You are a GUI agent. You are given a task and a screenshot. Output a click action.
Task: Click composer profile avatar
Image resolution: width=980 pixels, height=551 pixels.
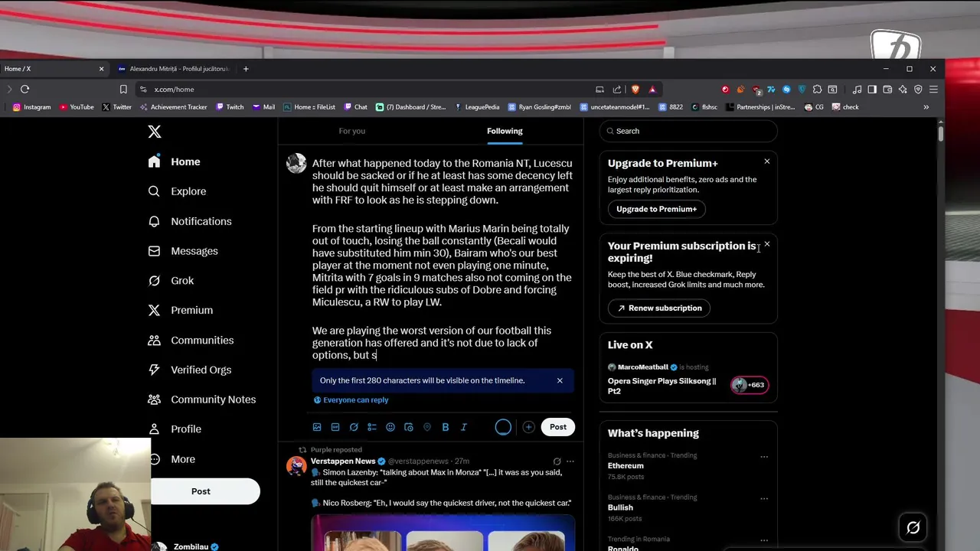pyautogui.click(x=296, y=163)
